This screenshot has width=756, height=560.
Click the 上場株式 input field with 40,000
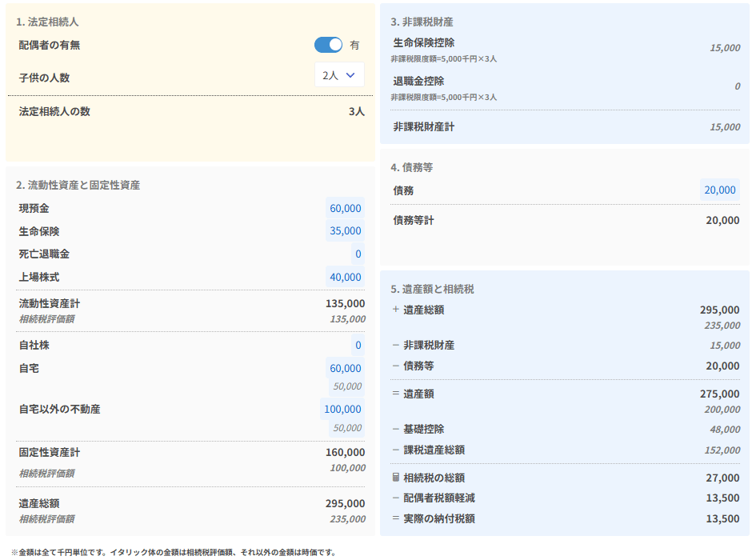tap(346, 277)
